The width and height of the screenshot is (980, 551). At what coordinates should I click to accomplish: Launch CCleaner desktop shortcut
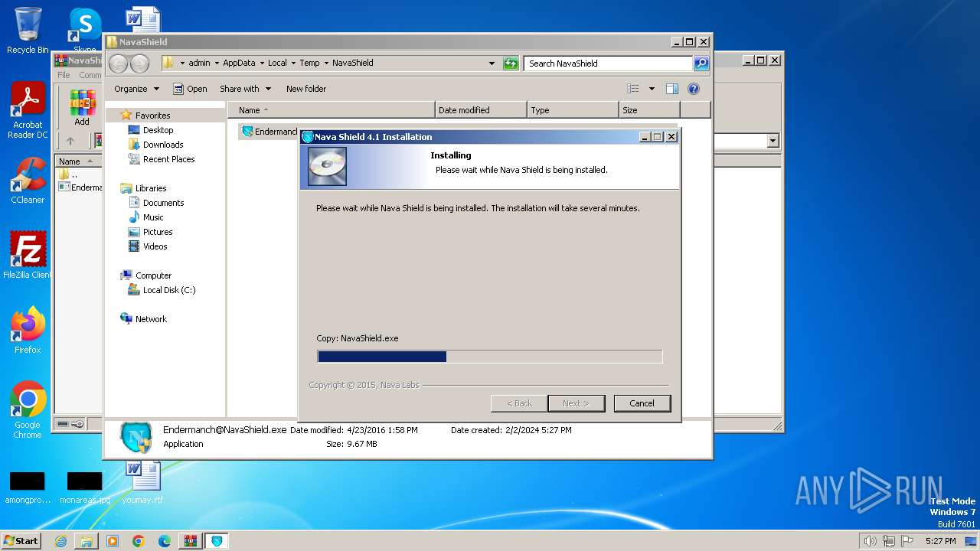pyautogui.click(x=28, y=181)
